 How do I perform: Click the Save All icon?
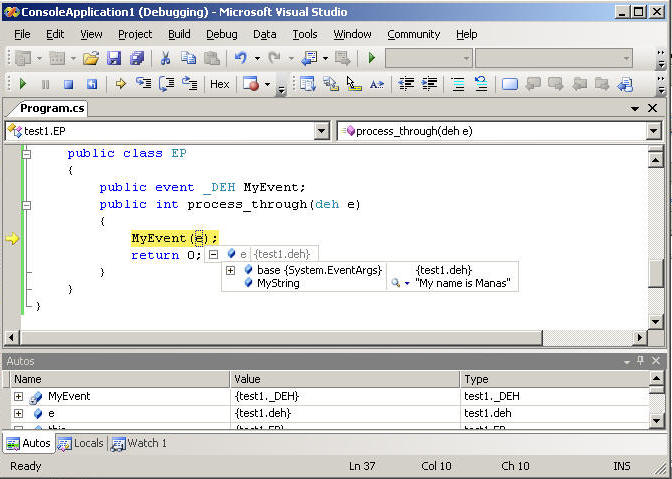point(136,59)
